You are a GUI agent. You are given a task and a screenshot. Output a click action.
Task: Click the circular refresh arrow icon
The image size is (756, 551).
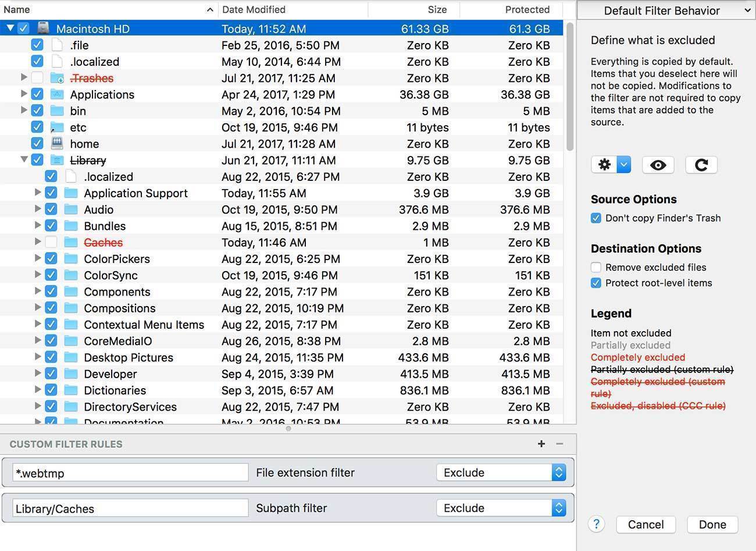point(701,165)
